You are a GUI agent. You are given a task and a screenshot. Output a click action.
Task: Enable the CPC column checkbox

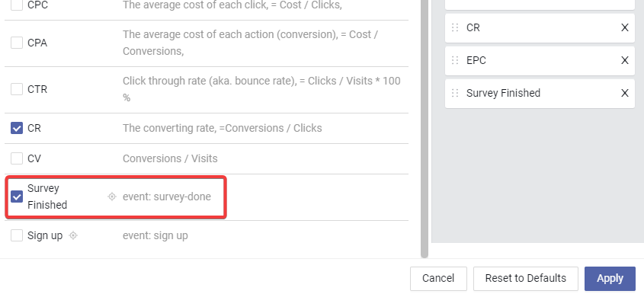[17, 5]
